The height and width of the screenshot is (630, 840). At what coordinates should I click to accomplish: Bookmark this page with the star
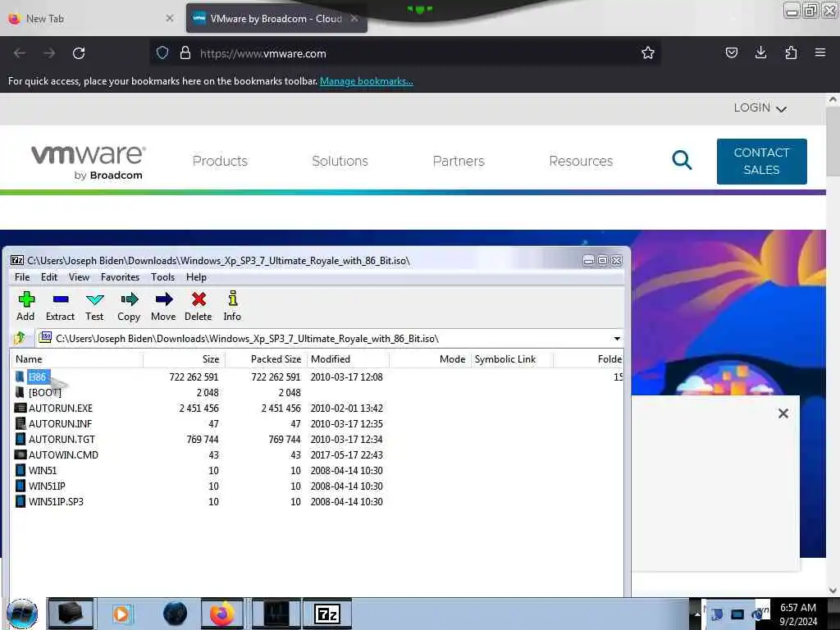[x=648, y=52]
